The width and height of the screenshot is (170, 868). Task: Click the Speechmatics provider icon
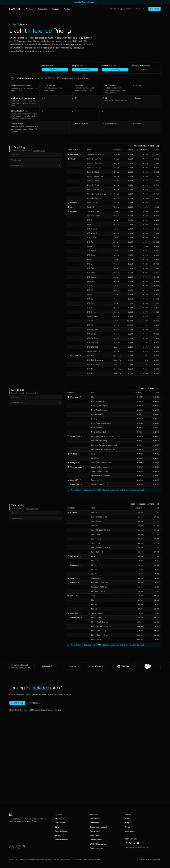coord(69,467)
